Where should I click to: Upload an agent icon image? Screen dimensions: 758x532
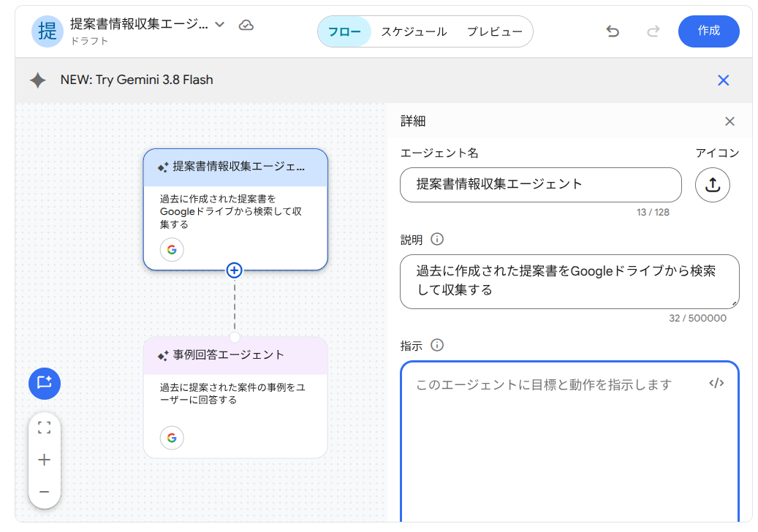tap(713, 185)
